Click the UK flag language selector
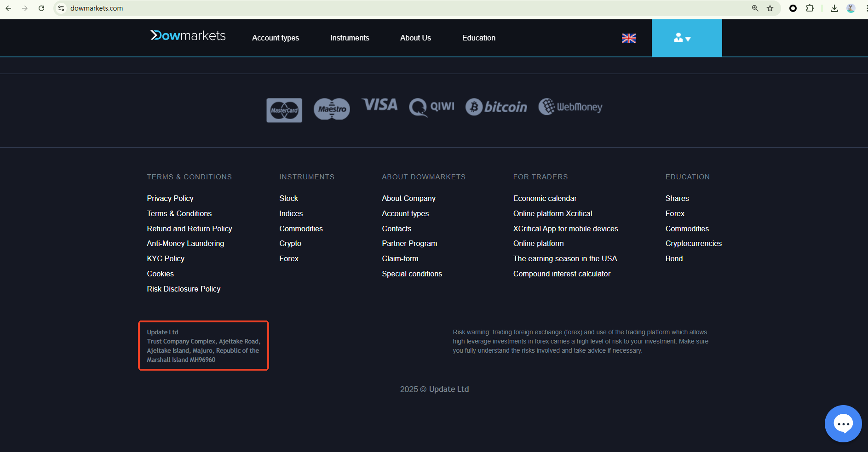Screen dimensions: 868x452 (x=628, y=38)
